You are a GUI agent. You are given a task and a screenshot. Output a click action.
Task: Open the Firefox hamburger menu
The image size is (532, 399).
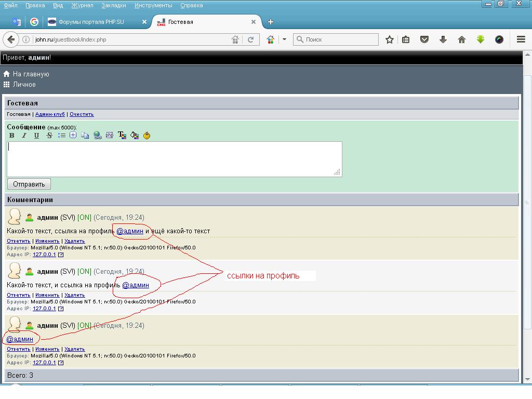click(x=521, y=39)
